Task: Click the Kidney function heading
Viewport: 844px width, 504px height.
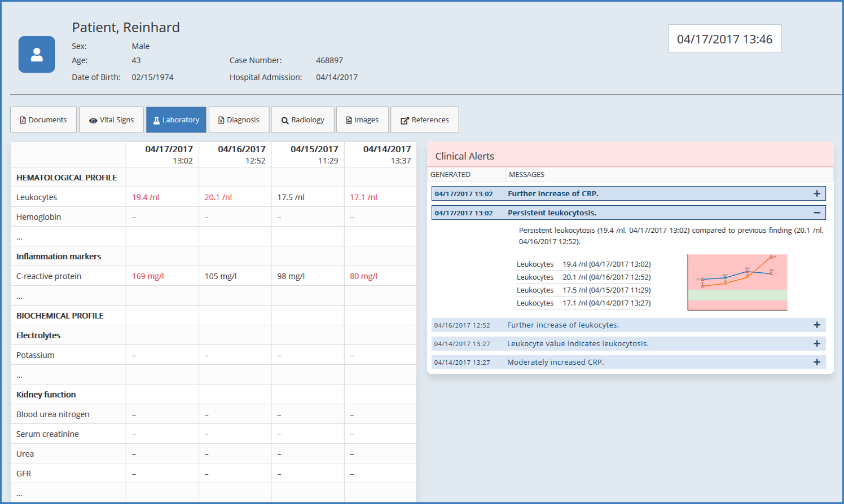Action: pos(46,395)
